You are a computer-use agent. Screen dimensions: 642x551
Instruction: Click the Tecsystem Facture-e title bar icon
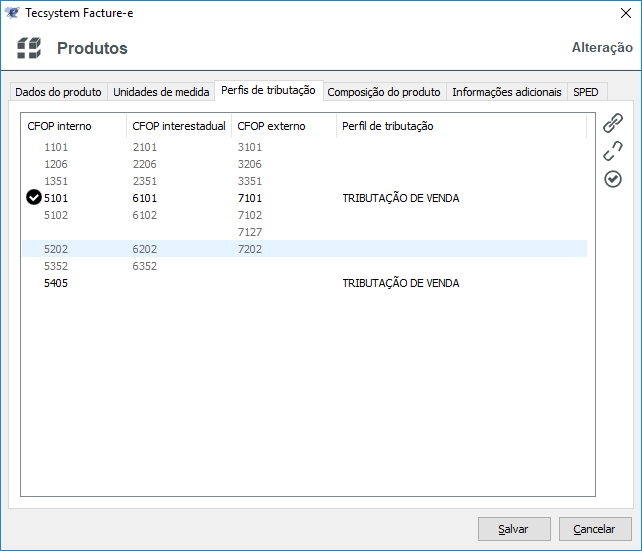point(13,12)
